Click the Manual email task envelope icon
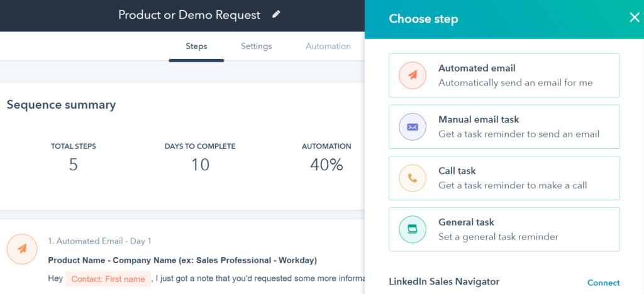The image size is (644, 294). (413, 127)
